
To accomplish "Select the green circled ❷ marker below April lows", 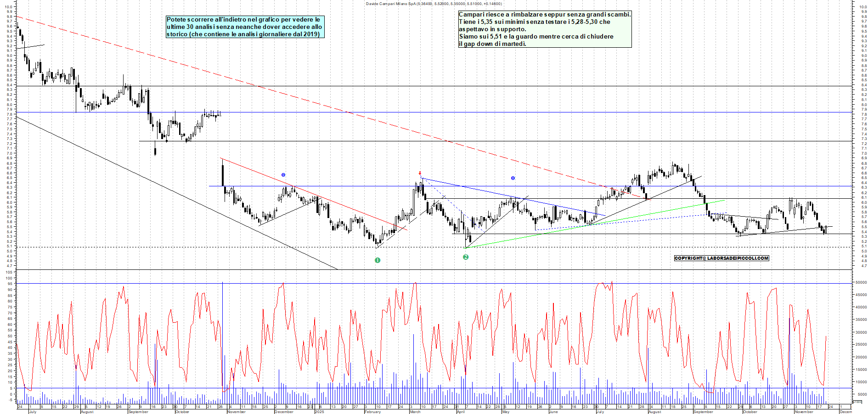I will point(466,258).
